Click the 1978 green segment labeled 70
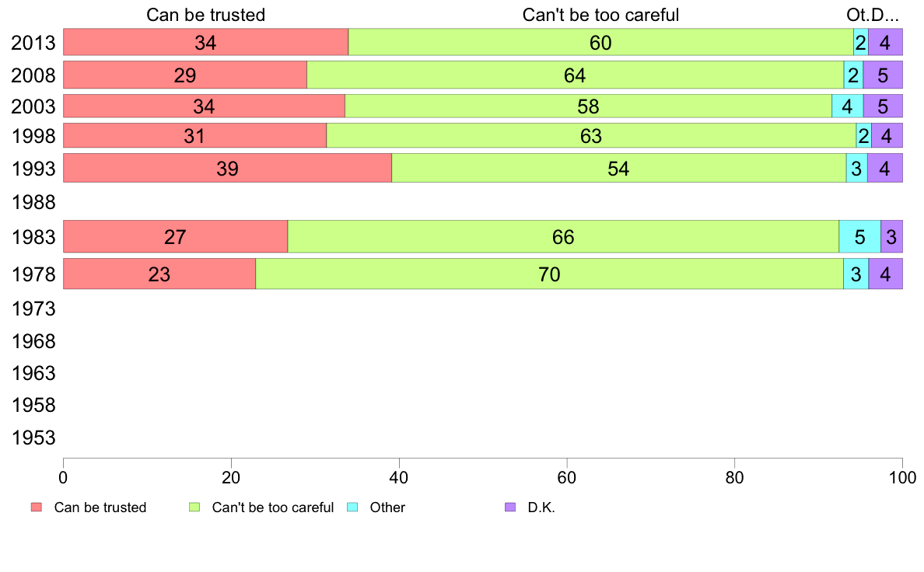Screen dimensions: 924x572 (x=549, y=274)
